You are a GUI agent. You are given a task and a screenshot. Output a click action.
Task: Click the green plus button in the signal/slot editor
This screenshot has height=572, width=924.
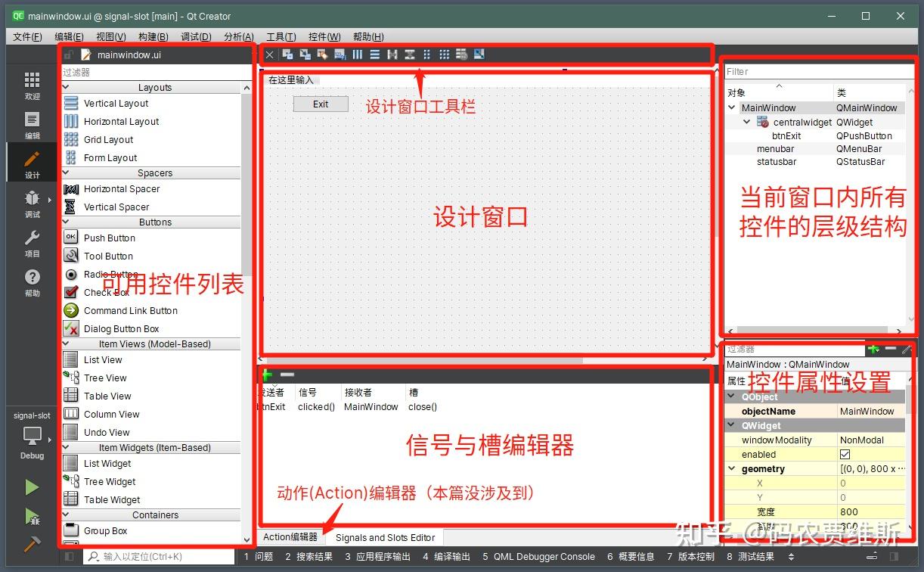tap(268, 375)
